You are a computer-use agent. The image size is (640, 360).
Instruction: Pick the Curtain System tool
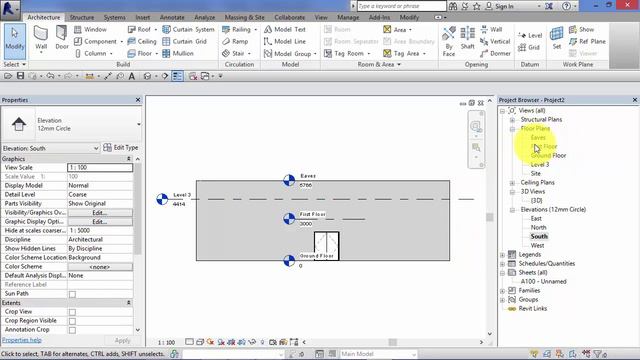pos(188,29)
